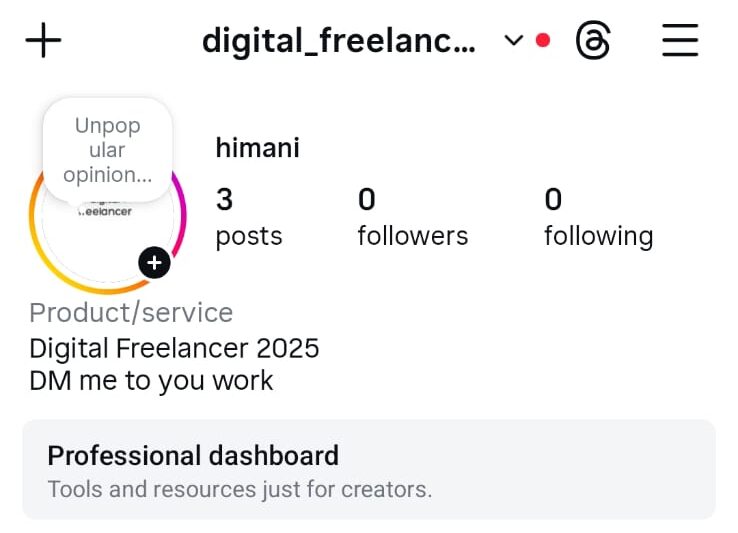
Task: Tap the display name himani
Action: 258,149
